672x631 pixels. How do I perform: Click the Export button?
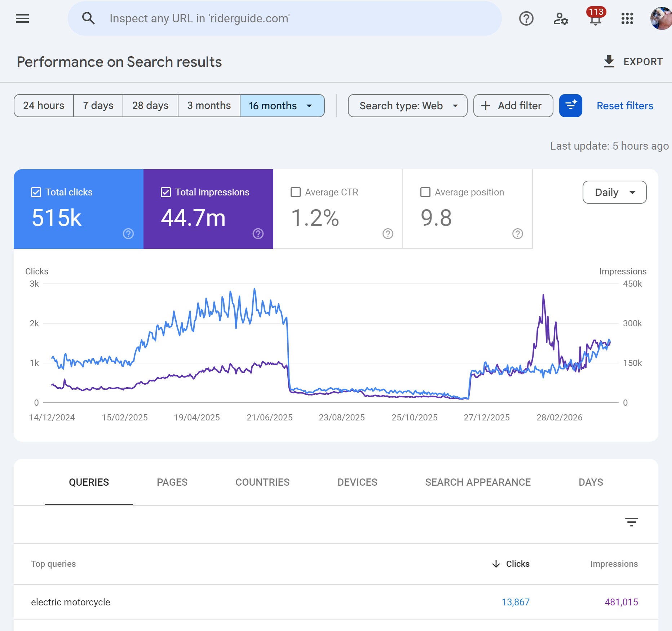(x=633, y=62)
